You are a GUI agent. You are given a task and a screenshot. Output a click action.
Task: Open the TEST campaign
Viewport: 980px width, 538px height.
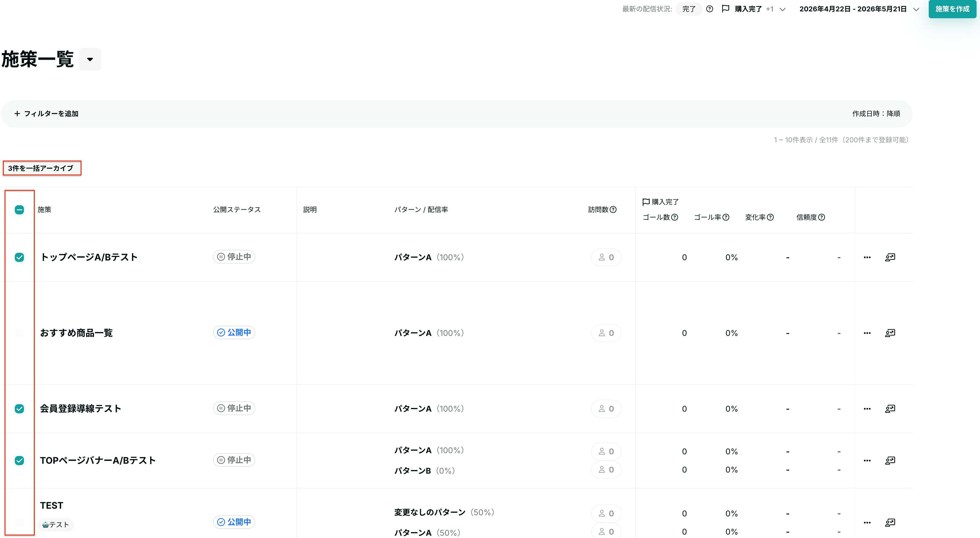coord(52,506)
